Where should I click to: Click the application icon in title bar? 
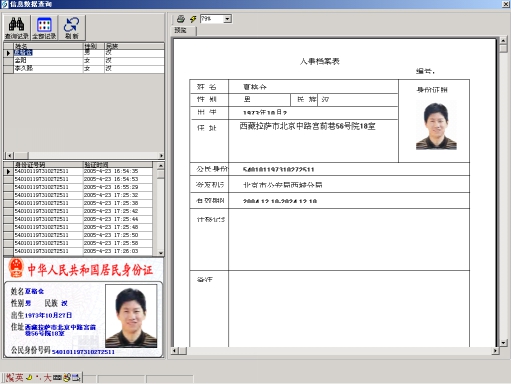click(4, 4)
